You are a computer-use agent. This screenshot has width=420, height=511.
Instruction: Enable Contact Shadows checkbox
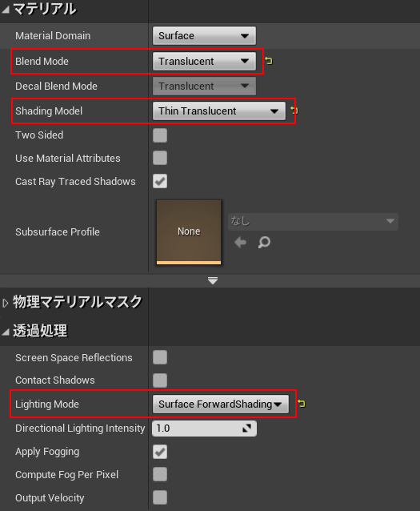click(x=160, y=380)
